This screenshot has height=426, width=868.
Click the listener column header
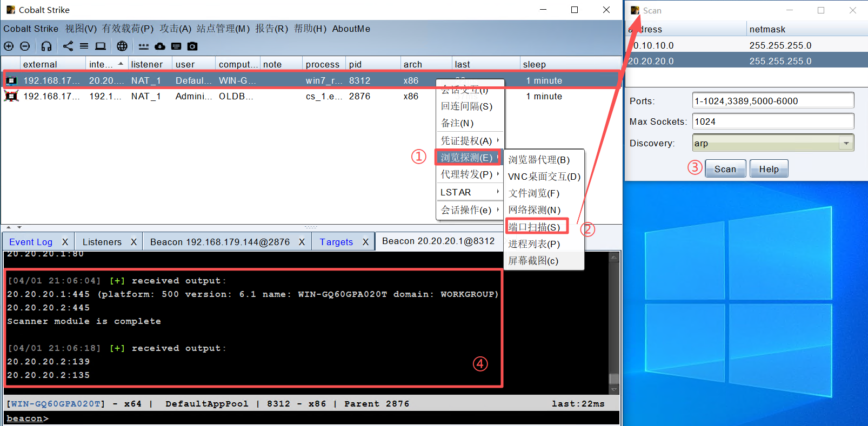click(150, 64)
